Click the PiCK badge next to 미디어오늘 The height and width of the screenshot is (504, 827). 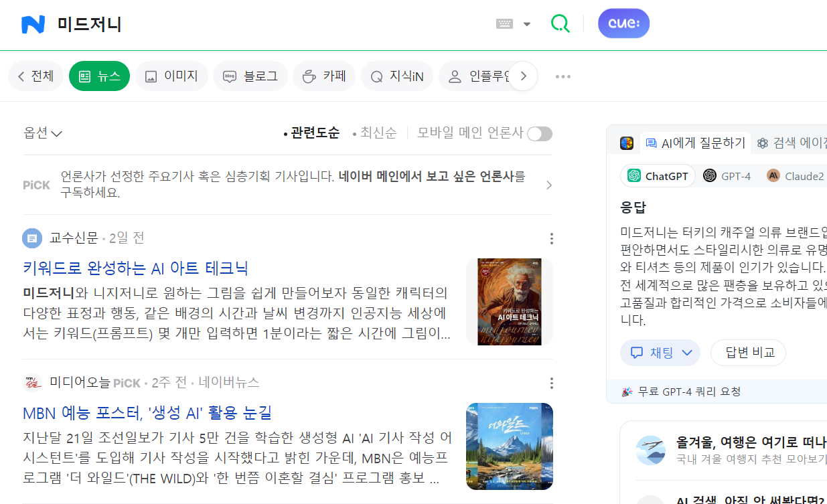point(127,383)
